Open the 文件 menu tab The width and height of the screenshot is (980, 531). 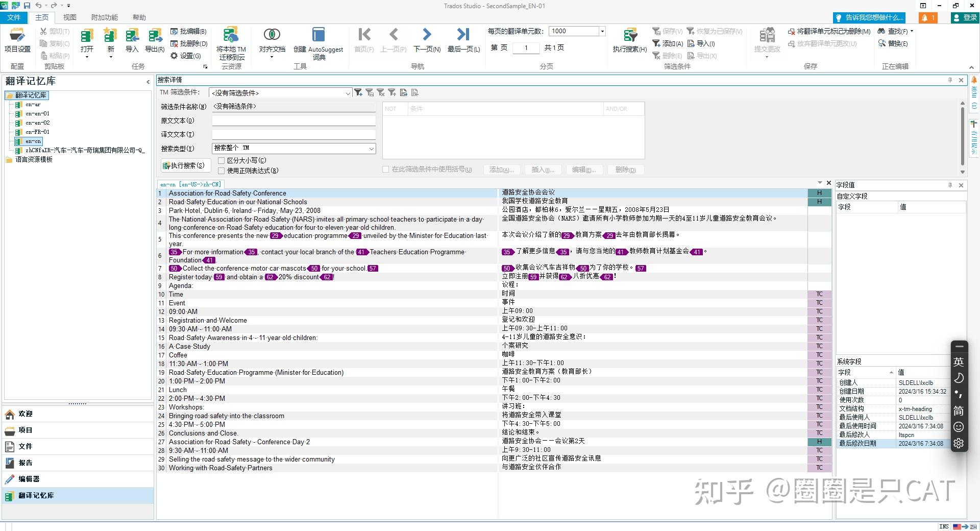[14, 17]
